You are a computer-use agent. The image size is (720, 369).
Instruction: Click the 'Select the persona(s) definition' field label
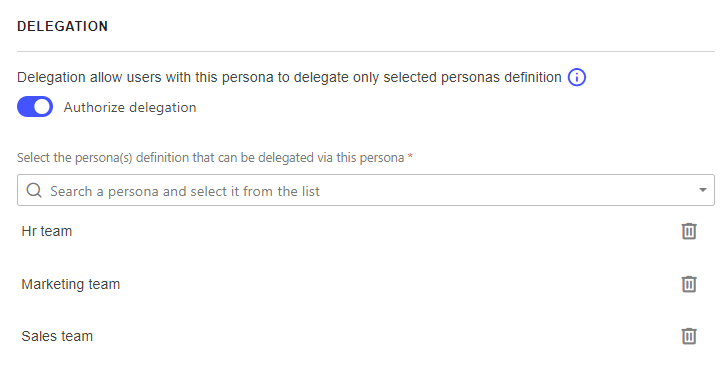point(211,157)
